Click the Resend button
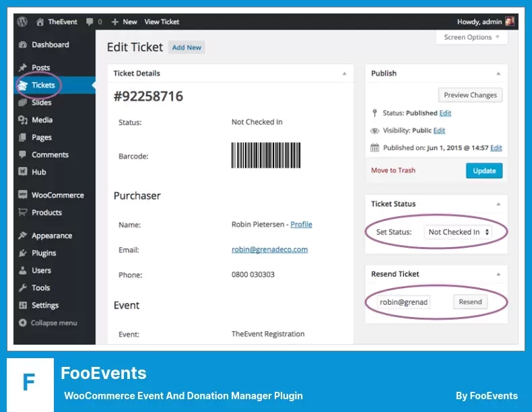The height and width of the screenshot is (412, 532). [470, 302]
